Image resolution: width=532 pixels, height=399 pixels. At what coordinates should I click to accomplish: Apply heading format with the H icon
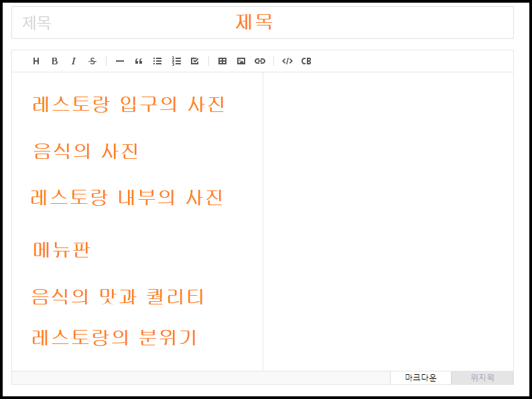point(36,61)
